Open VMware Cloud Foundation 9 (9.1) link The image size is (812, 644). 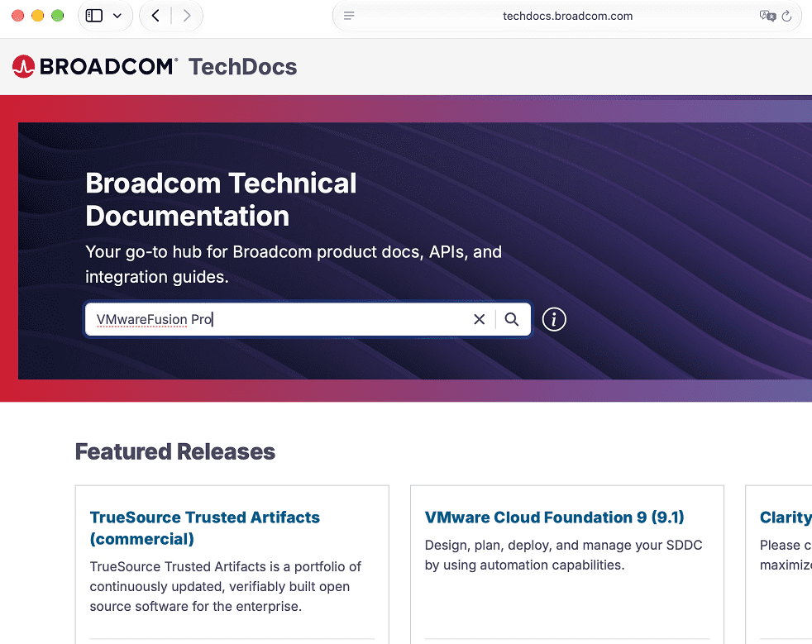point(554,518)
